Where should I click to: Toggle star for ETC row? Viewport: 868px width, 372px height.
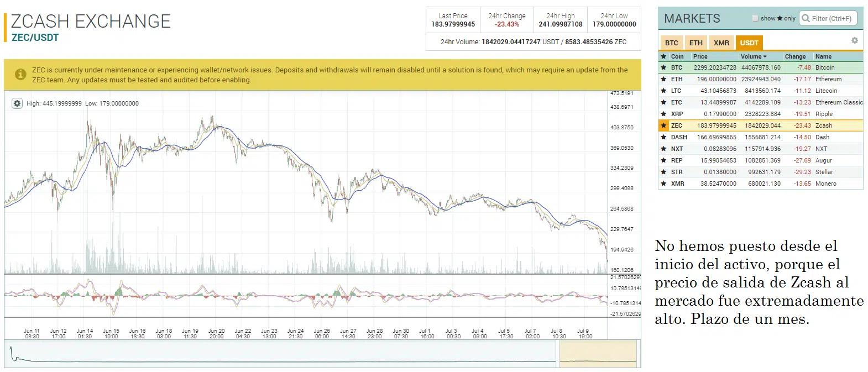663,102
